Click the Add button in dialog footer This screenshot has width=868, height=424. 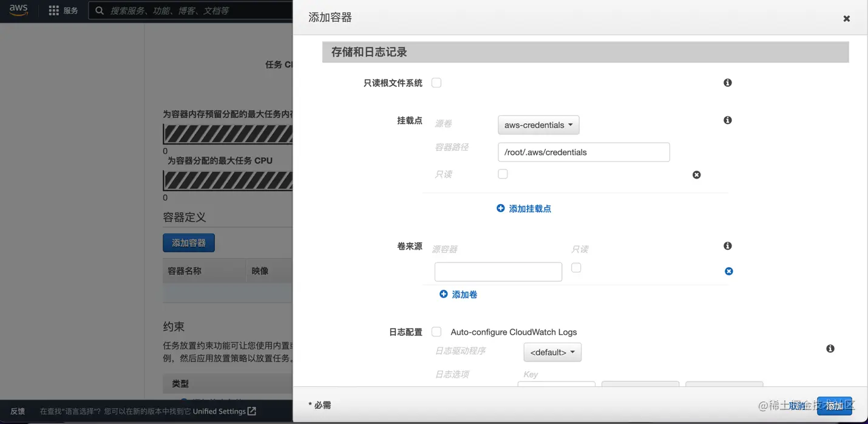[x=835, y=406]
